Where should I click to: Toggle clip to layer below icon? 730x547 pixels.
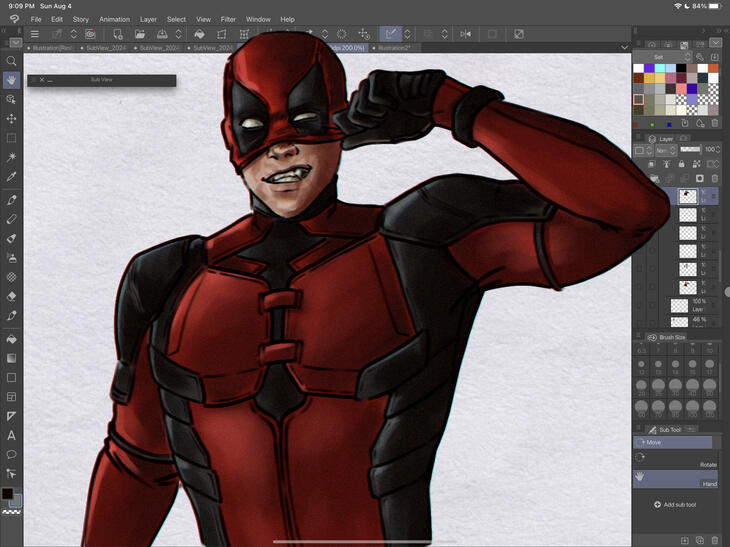click(x=651, y=164)
